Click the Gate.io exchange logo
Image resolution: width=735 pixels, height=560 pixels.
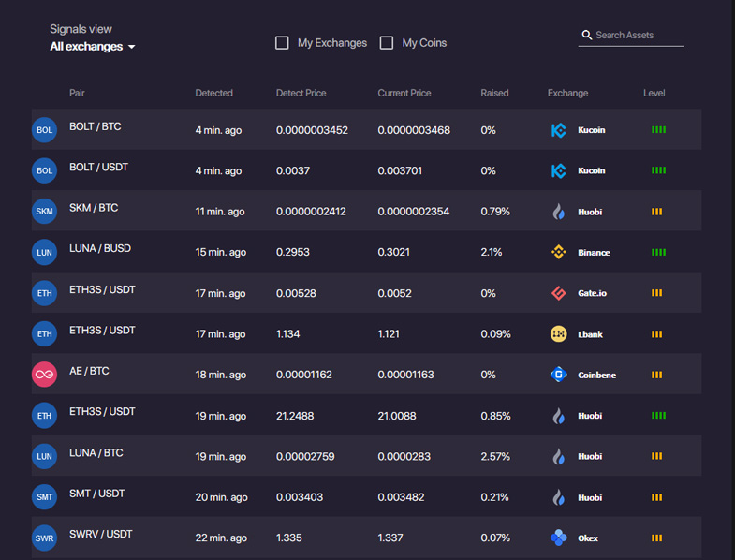[x=558, y=293]
